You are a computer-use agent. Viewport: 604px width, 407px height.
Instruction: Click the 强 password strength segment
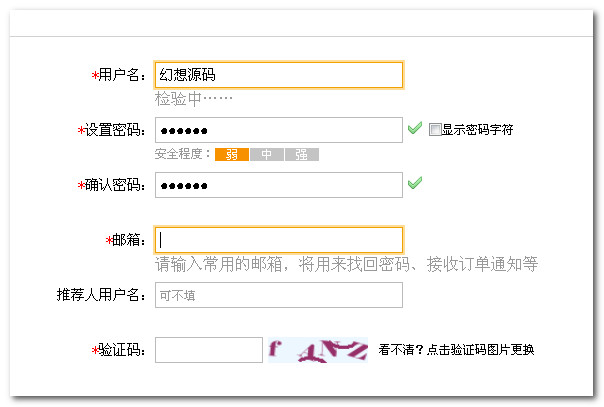coord(301,154)
